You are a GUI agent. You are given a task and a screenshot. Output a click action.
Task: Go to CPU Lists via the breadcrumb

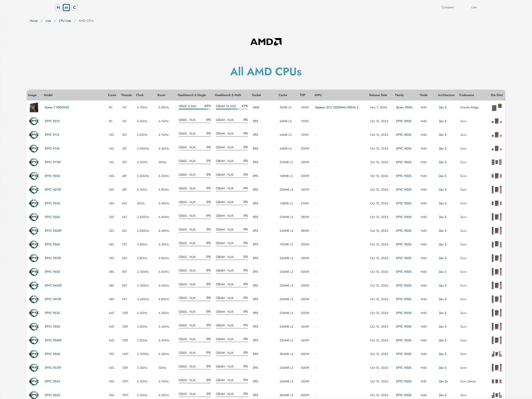65,21
